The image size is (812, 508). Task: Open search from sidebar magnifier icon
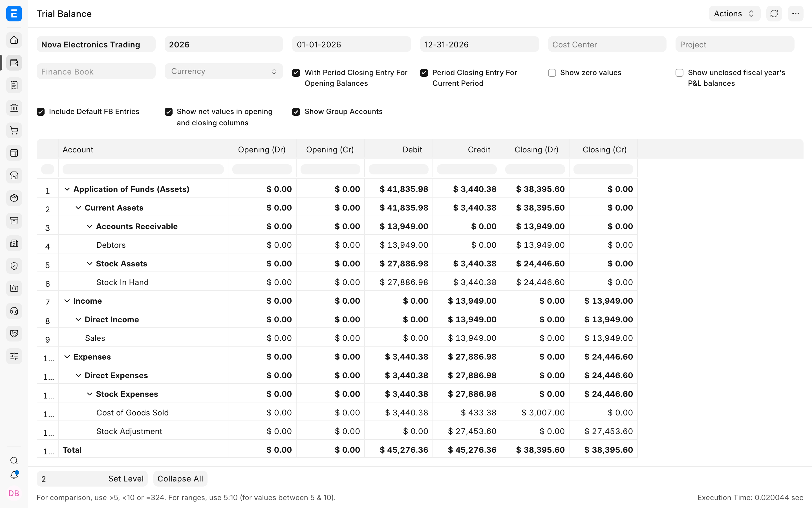click(14, 460)
